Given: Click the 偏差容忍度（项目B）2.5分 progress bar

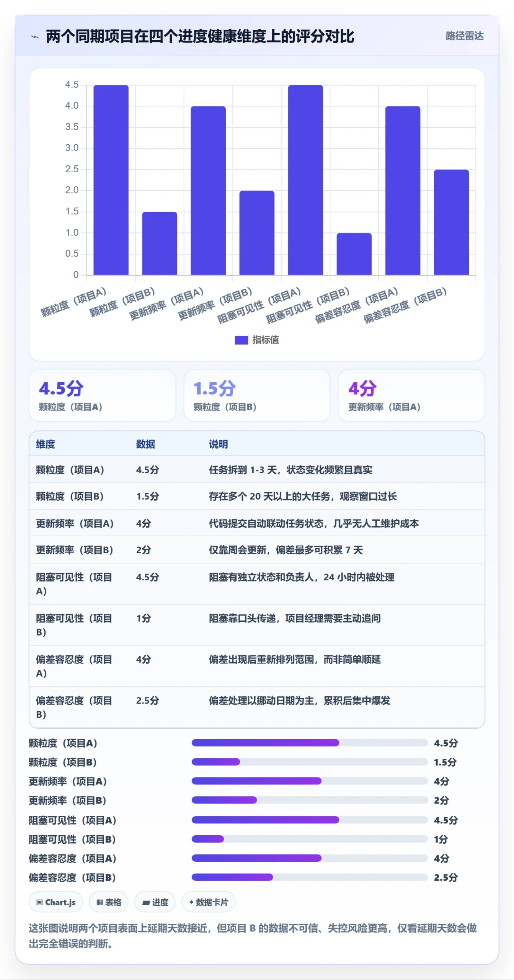Looking at the screenshot, I should click(x=310, y=877).
